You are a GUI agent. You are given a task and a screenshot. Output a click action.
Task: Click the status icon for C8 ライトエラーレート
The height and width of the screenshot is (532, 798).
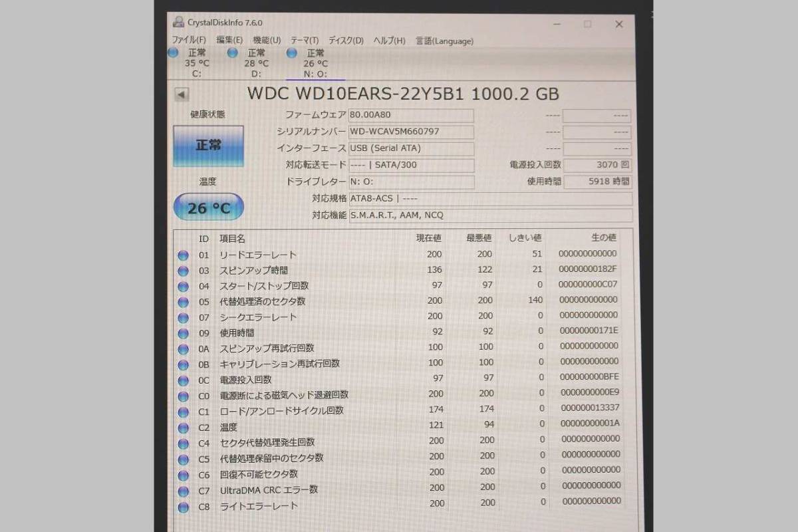tap(183, 507)
